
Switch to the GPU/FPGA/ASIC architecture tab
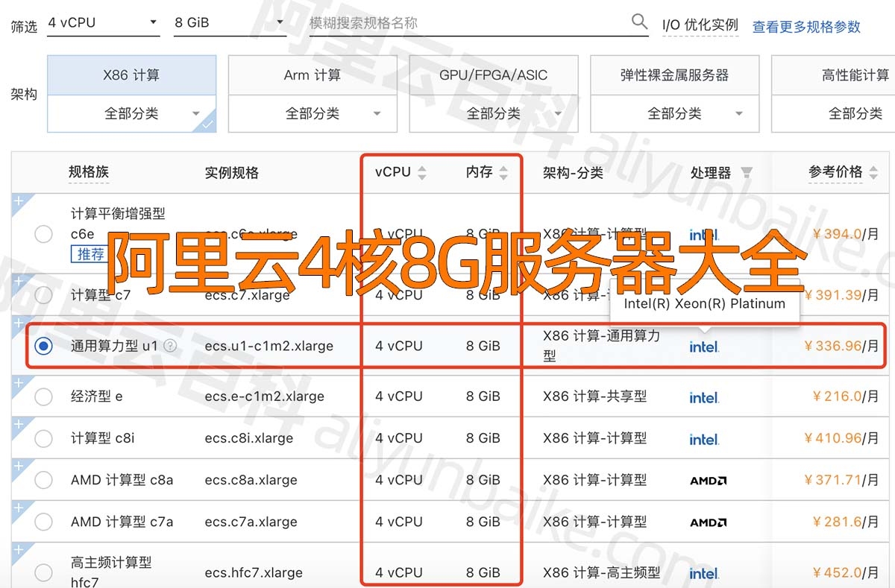click(x=493, y=74)
